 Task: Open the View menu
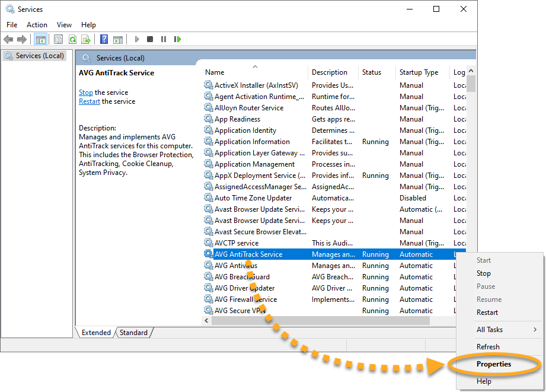(64, 25)
